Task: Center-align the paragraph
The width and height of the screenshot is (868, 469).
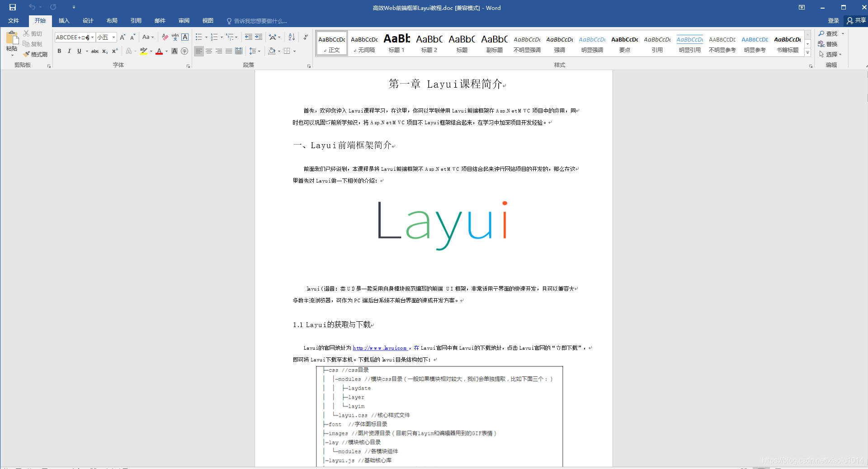Action: point(209,51)
